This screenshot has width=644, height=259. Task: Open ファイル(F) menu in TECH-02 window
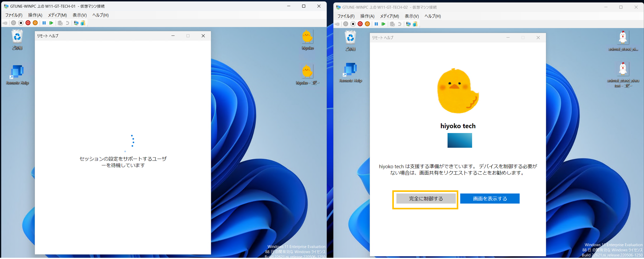[x=346, y=16]
